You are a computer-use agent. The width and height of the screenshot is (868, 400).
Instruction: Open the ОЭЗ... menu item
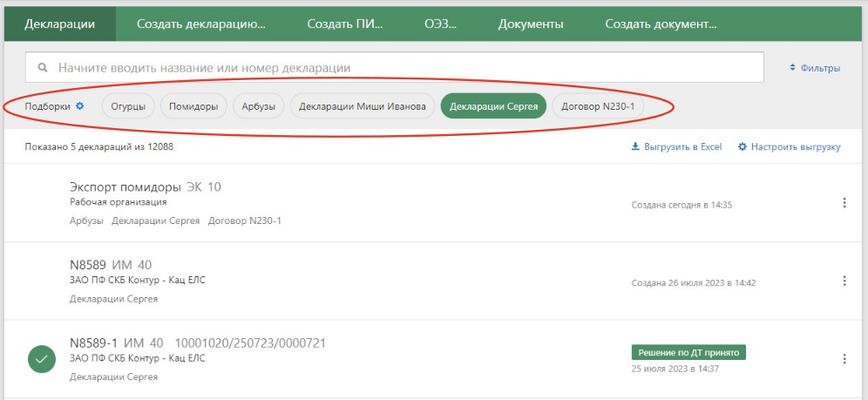441,24
